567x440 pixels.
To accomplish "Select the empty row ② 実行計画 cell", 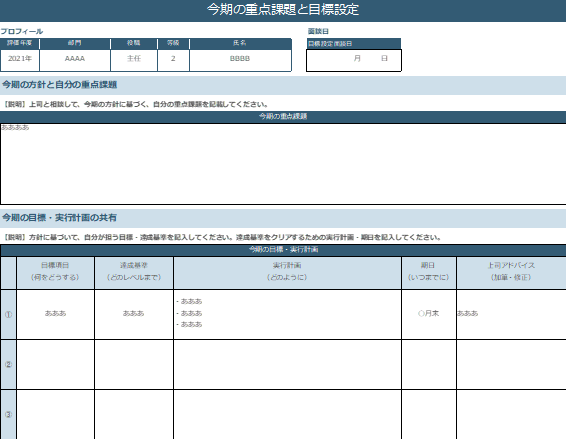I will pyautogui.click(x=287, y=364).
